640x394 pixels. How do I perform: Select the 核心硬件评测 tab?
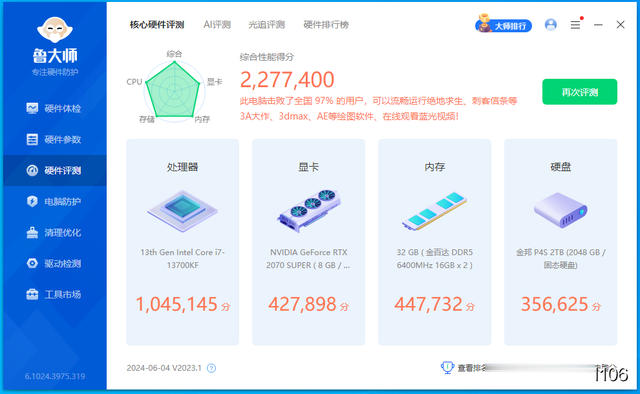pos(157,25)
